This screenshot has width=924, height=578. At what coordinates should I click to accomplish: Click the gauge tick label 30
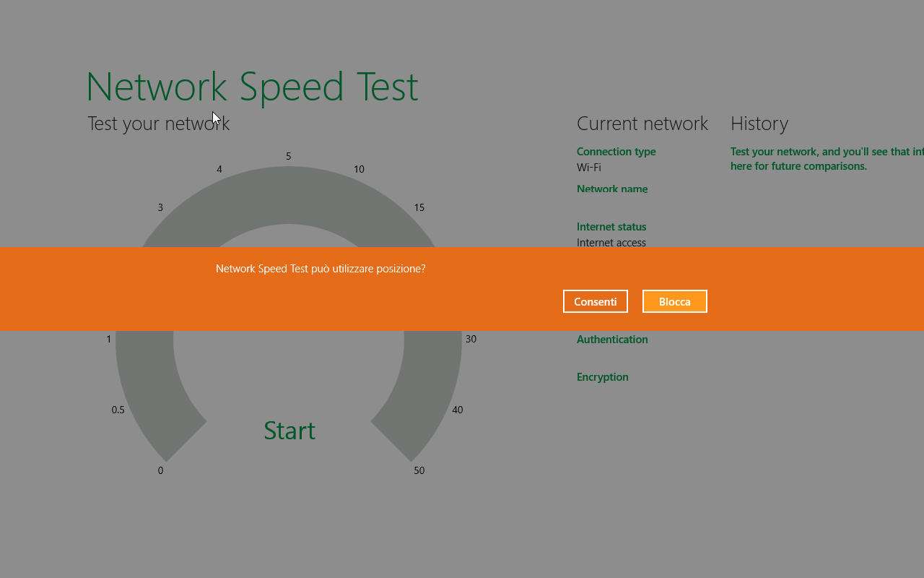pyautogui.click(x=471, y=339)
